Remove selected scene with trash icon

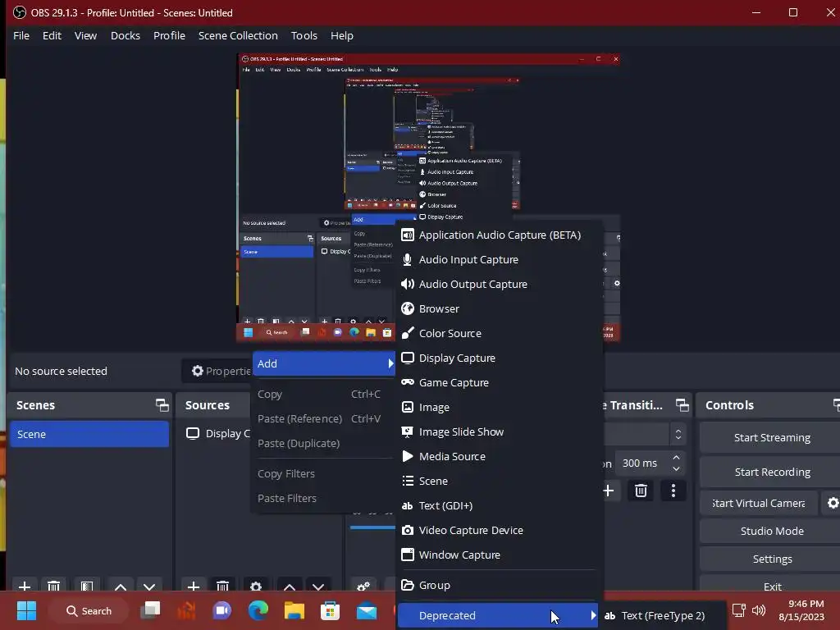(53, 586)
